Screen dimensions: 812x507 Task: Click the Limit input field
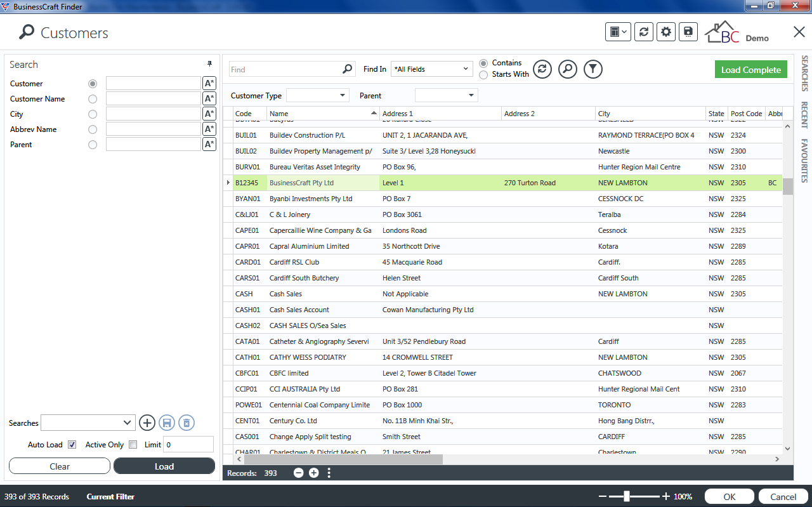188,444
